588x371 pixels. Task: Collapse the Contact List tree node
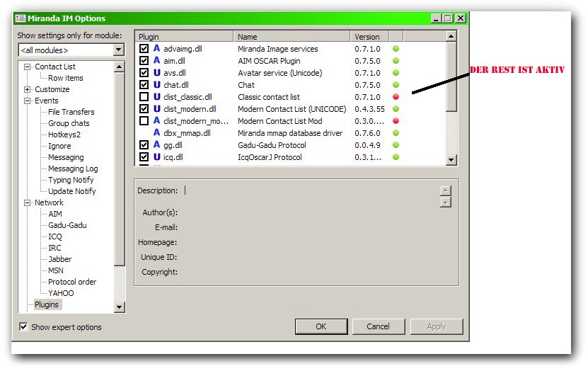(x=27, y=67)
